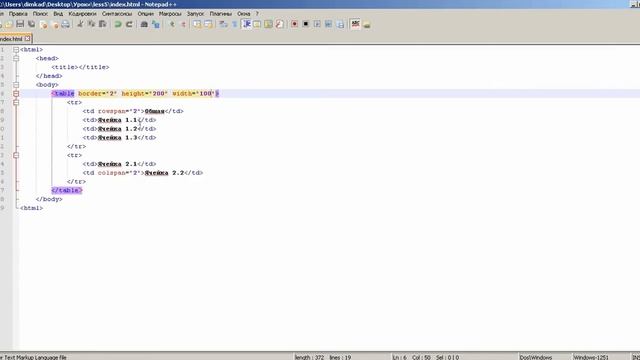Viewport: 640px width, 360px height.
Task: Click the td colspan="2" code line
Action: coord(142,173)
